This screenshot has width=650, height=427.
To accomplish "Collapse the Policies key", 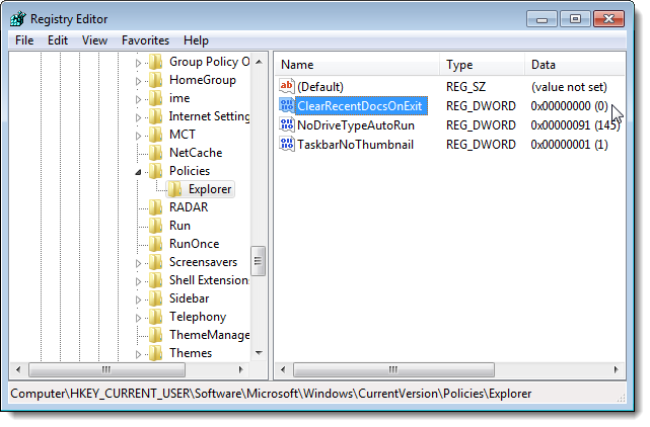I will click(x=138, y=172).
